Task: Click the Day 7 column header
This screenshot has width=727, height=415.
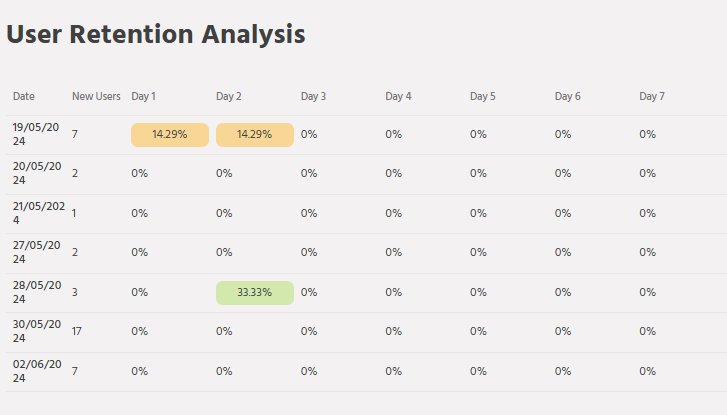Action: [x=652, y=96]
